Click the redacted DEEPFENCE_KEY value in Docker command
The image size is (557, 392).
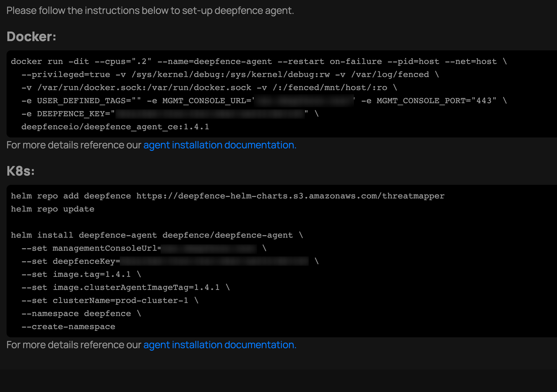click(x=210, y=114)
